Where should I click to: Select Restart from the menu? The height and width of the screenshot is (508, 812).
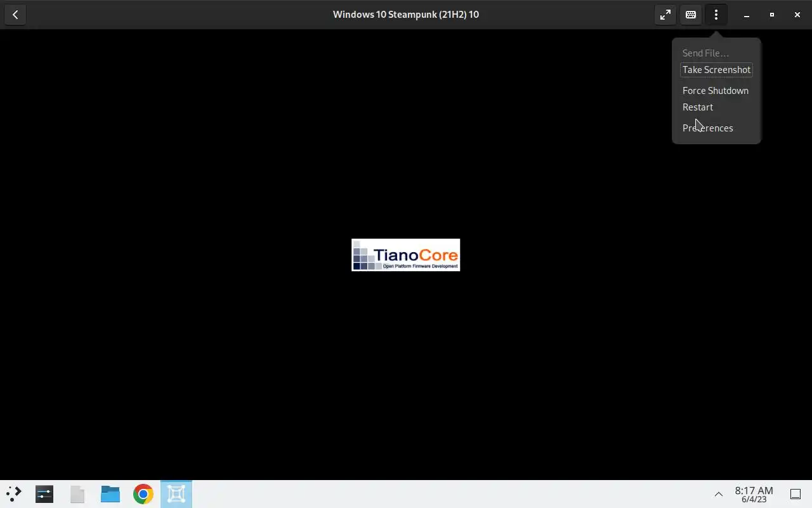click(716, 107)
